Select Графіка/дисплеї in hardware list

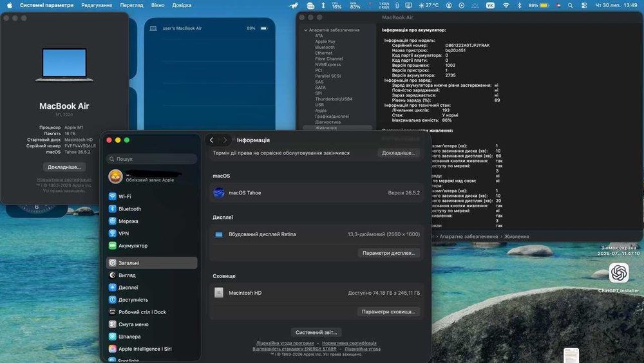click(332, 116)
